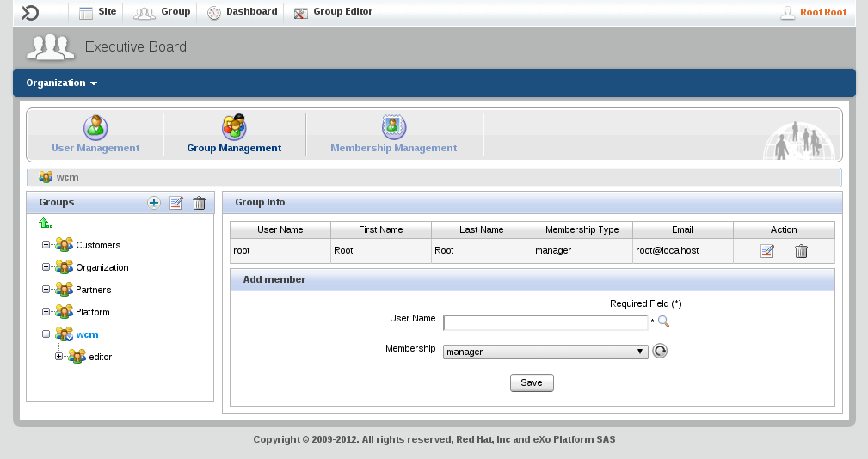The width and height of the screenshot is (868, 459).
Task: Click the Save button
Action: pyautogui.click(x=532, y=382)
